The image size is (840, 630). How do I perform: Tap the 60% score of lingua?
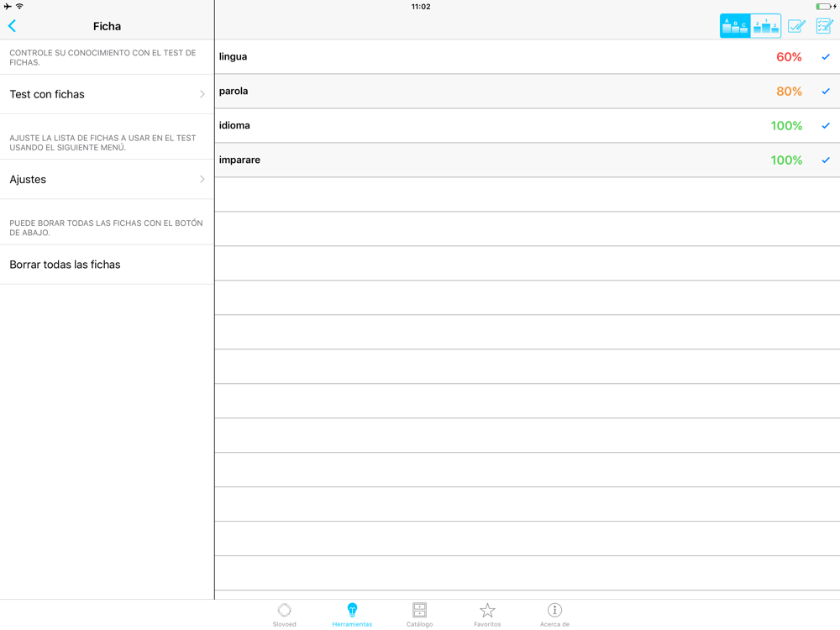[789, 57]
